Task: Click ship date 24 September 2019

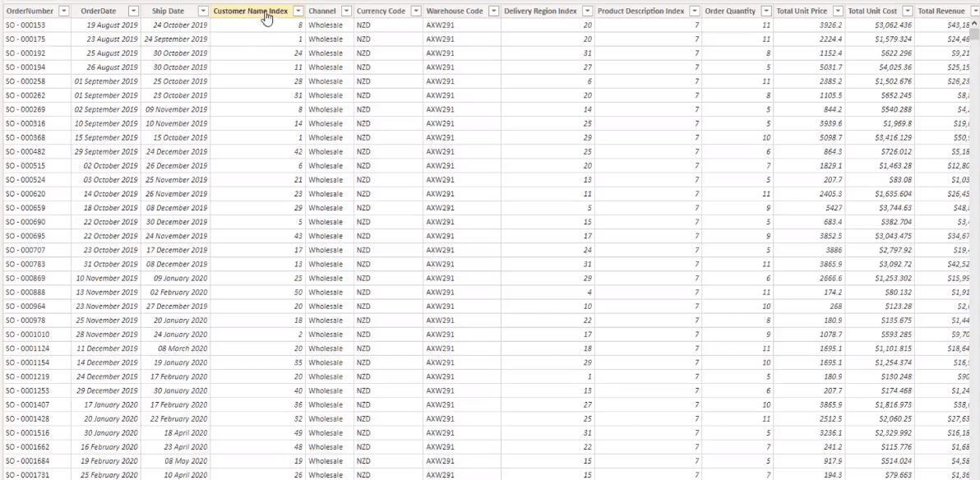Action: [x=175, y=39]
